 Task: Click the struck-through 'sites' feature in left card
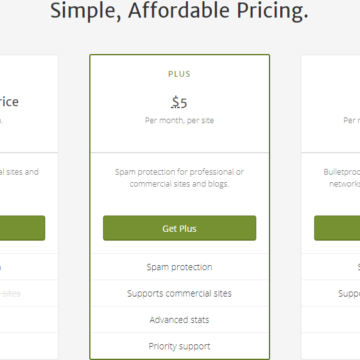[10, 294]
